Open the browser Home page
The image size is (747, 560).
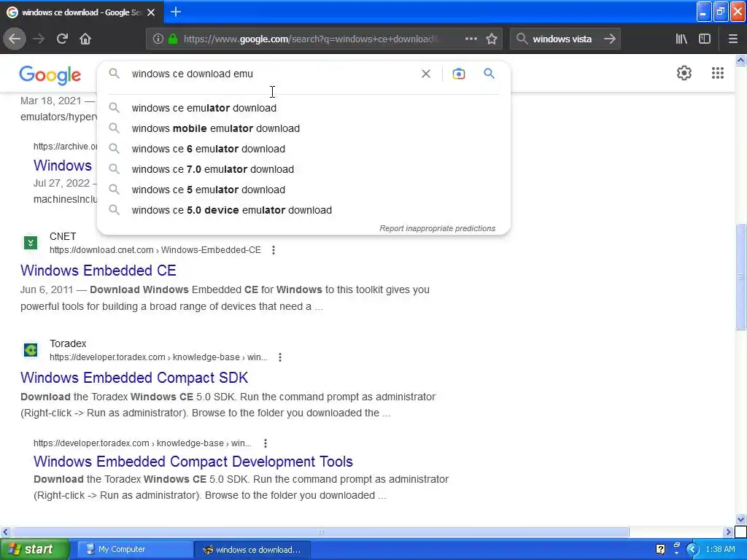pos(85,39)
